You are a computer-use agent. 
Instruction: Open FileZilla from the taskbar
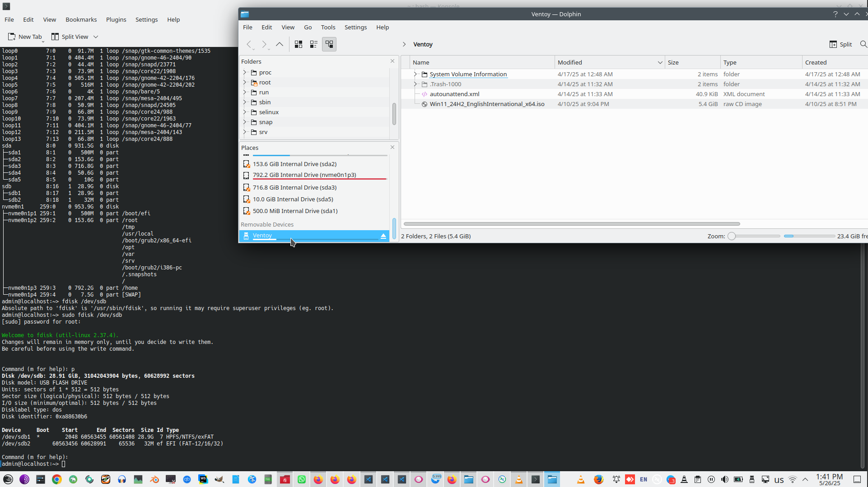tap(285, 479)
